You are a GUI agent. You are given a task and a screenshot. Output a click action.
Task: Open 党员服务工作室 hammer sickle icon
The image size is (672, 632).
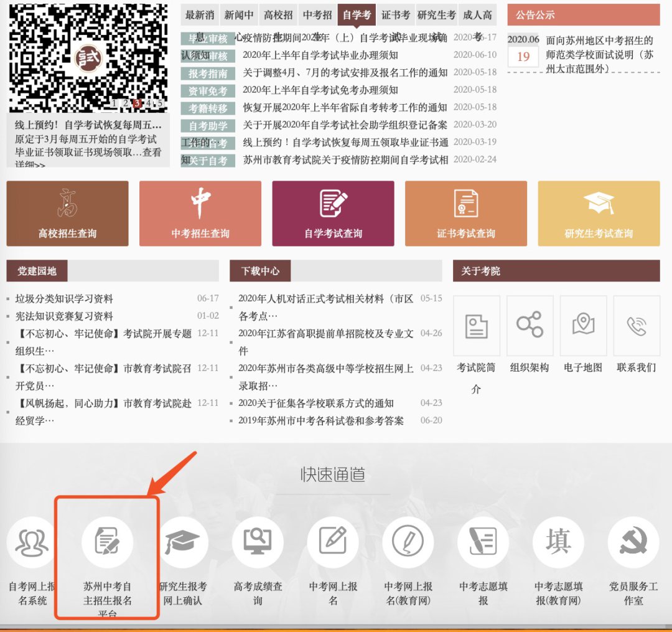(x=633, y=542)
